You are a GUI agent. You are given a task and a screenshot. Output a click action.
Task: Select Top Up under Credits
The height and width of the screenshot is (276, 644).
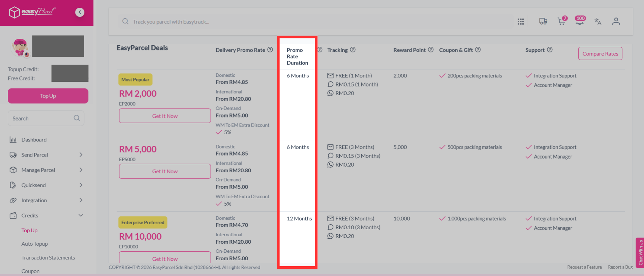point(29,231)
